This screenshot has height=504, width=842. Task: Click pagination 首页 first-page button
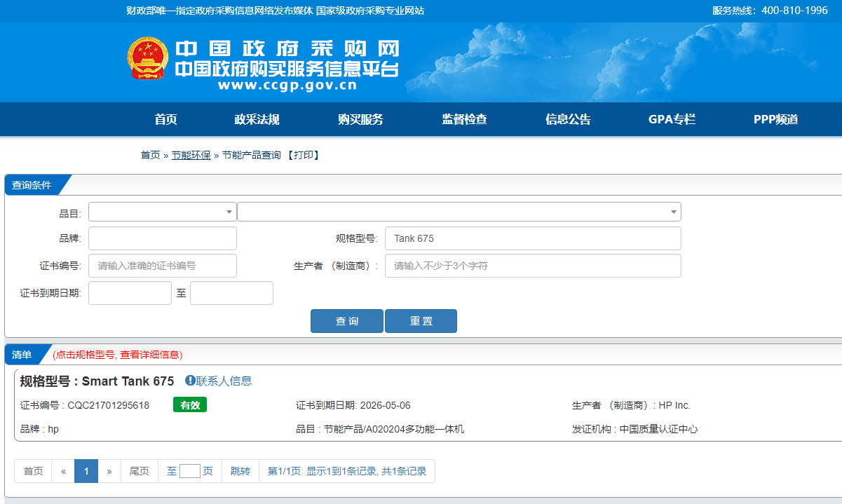pyautogui.click(x=33, y=471)
